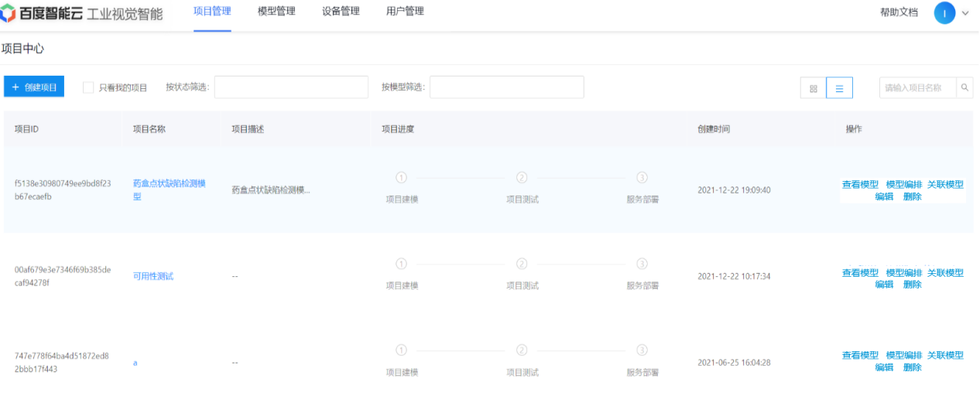This screenshot has height=413, width=980.
Task: Click the 项目进度 column header
Action: (x=398, y=129)
